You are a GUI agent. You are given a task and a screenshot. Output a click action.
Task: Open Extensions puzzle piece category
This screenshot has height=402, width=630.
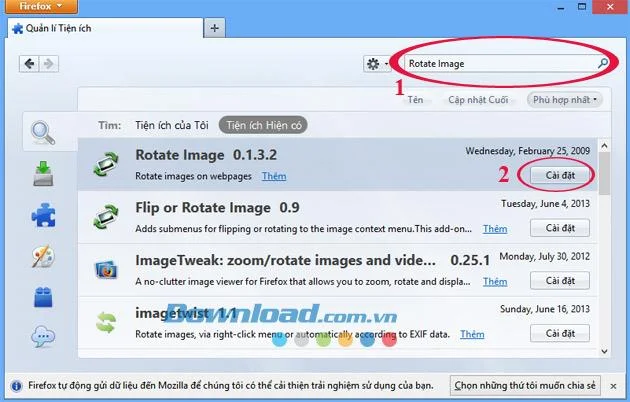click(43, 215)
